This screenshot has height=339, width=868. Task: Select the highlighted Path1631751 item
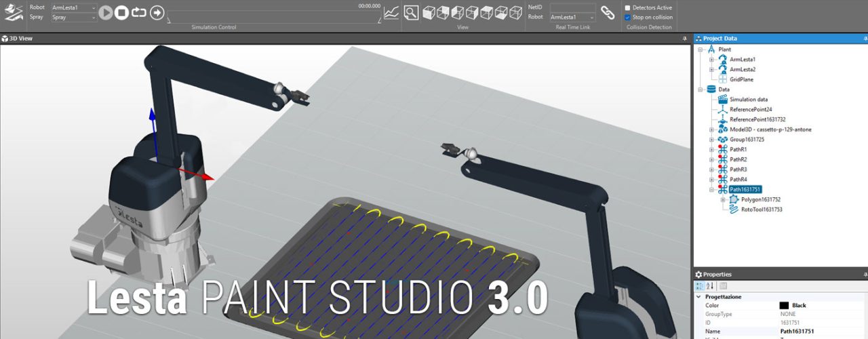coord(745,189)
